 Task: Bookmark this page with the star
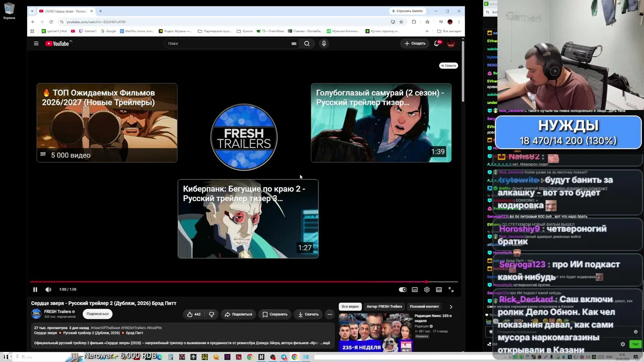(401, 22)
